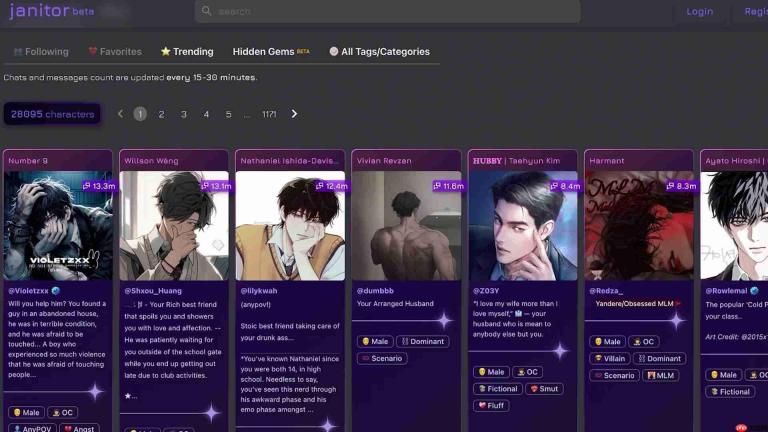Open the Number 9 character thumbnail

pos(58,225)
